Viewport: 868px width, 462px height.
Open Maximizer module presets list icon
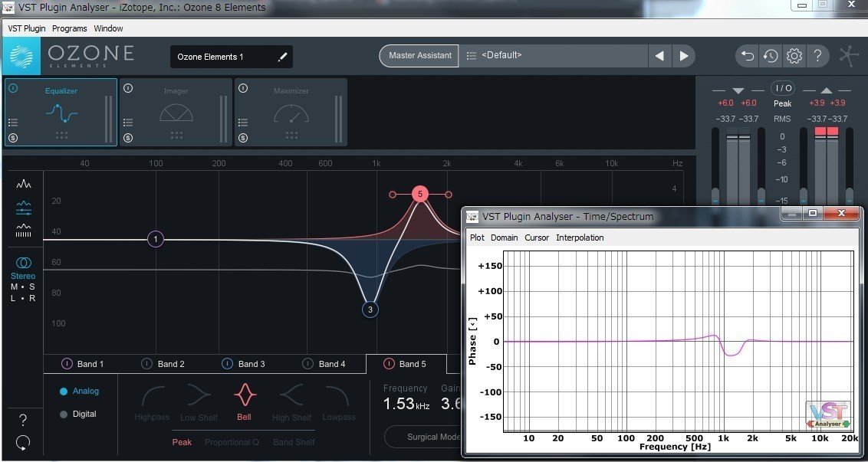[243, 123]
